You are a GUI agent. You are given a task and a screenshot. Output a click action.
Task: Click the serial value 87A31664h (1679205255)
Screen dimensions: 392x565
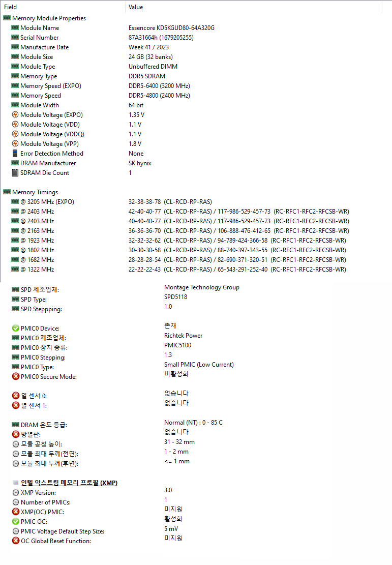[x=161, y=38]
